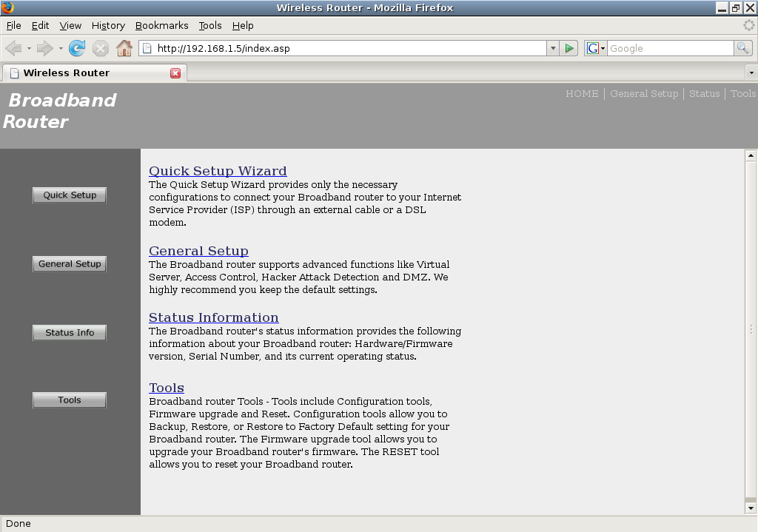
Task: Open the tab list dropdown arrow
Action: (751, 73)
